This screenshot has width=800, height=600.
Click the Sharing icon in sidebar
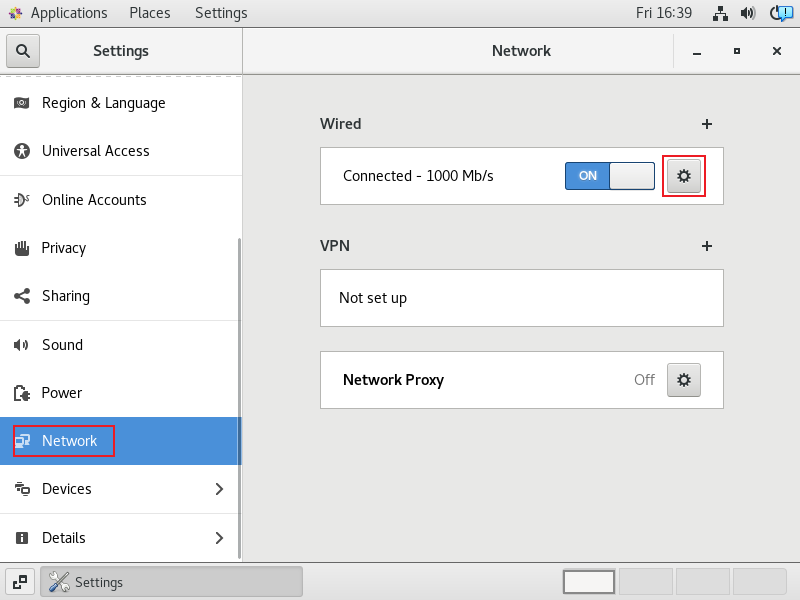click(x=21, y=296)
